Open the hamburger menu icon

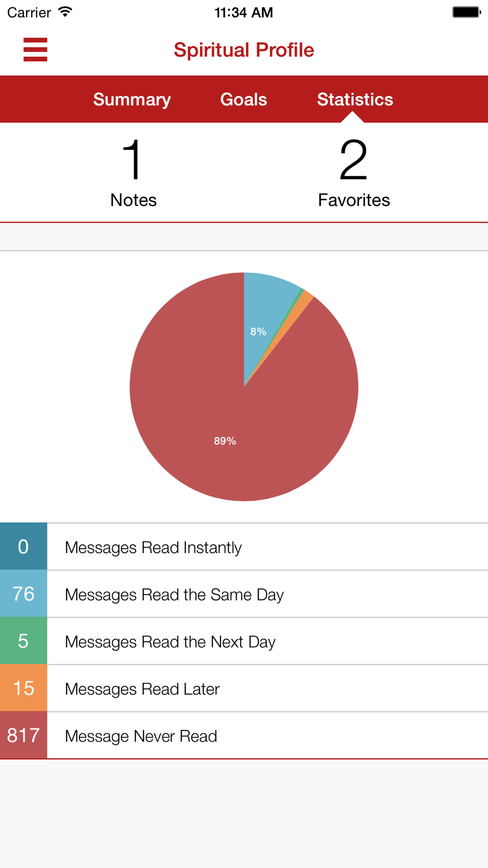(x=35, y=50)
